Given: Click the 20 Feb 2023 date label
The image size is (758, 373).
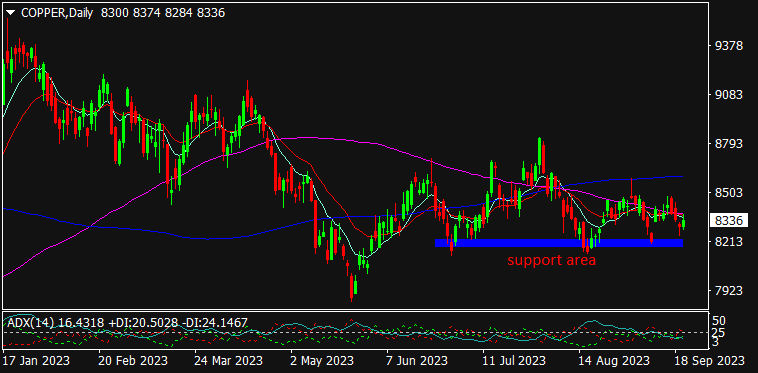Looking at the screenshot, I should [x=133, y=361].
